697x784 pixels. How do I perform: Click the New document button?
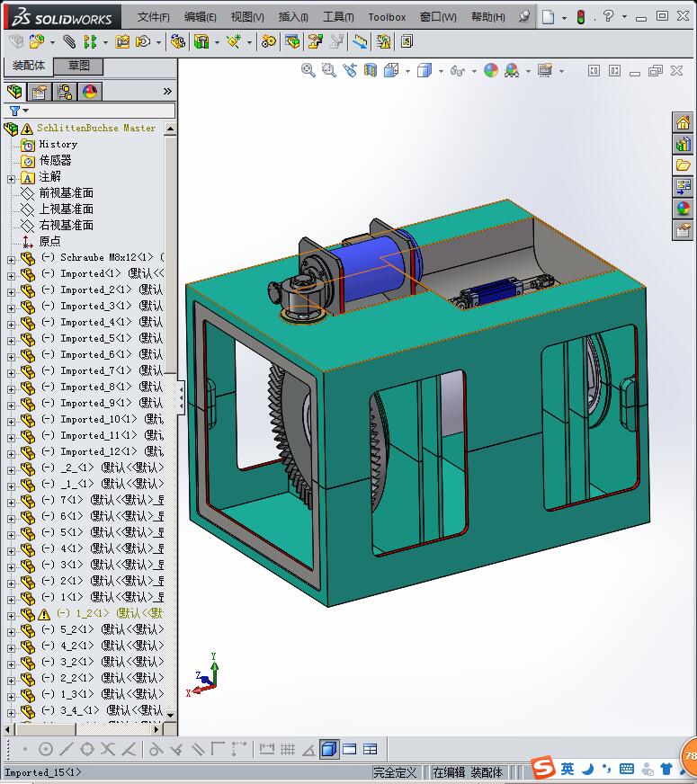[549, 17]
